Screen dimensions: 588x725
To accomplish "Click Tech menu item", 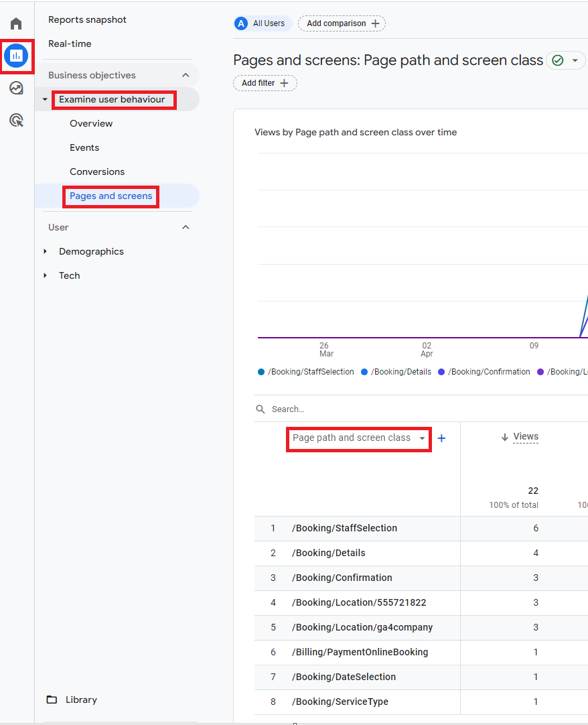I will (70, 275).
